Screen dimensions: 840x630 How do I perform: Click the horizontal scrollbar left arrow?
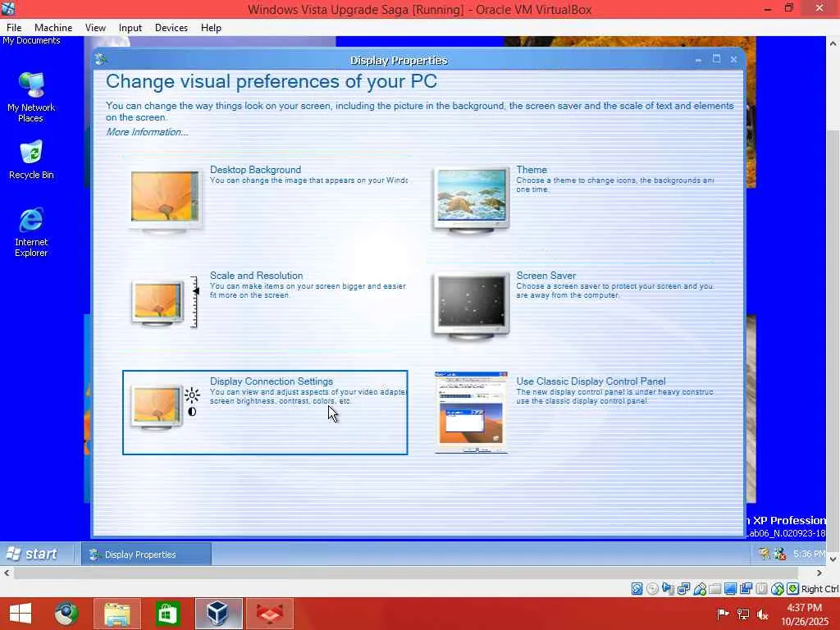(x=7, y=573)
